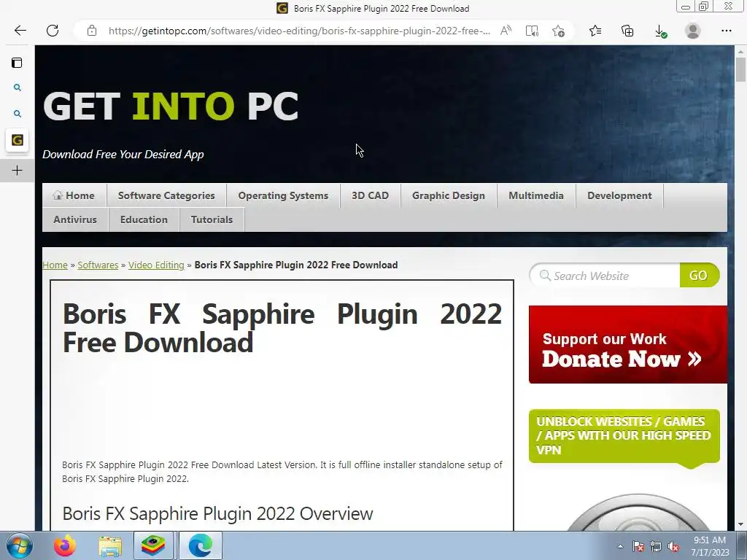Switch to the Get Into PC tab
The width and height of the screenshot is (747, 560).
click(x=18, y=140)
